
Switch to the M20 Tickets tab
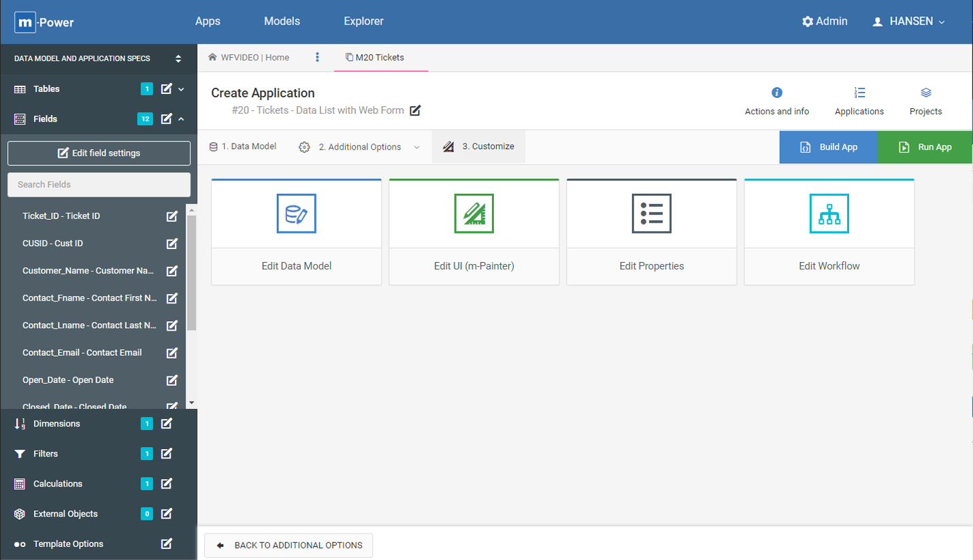[x=375, y=58]
